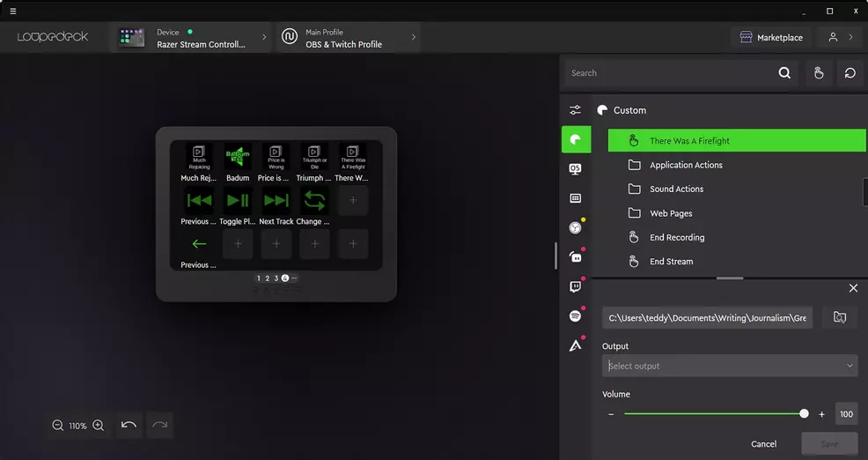Click the green back-arrow Previous page button
This screenshot has height=460, width=868.
coord(199,244)
